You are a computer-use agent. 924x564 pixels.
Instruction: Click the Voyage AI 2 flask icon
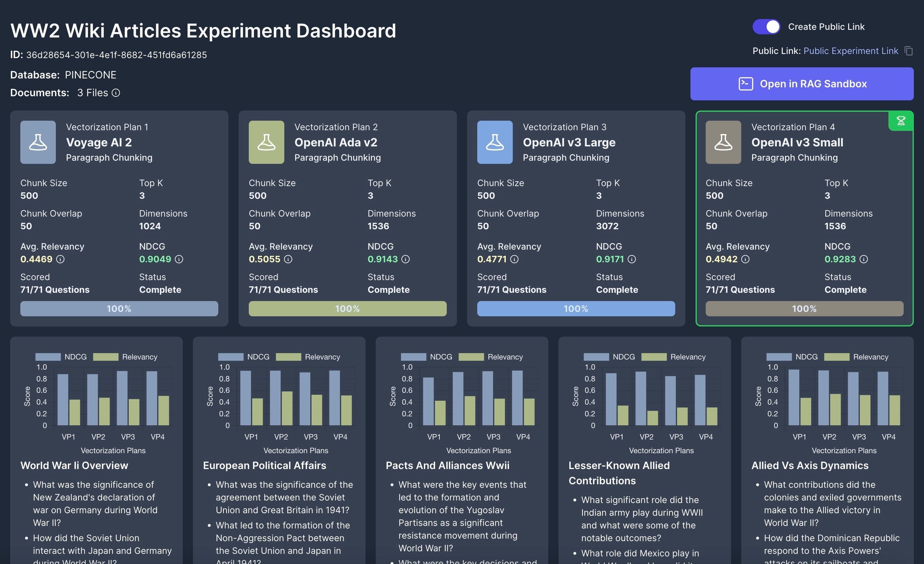38,142
